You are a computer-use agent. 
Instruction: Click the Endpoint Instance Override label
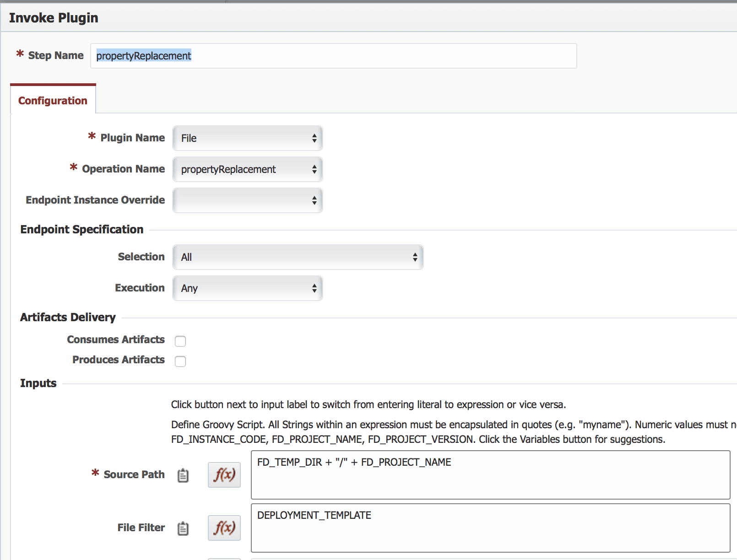coord(95,200)
